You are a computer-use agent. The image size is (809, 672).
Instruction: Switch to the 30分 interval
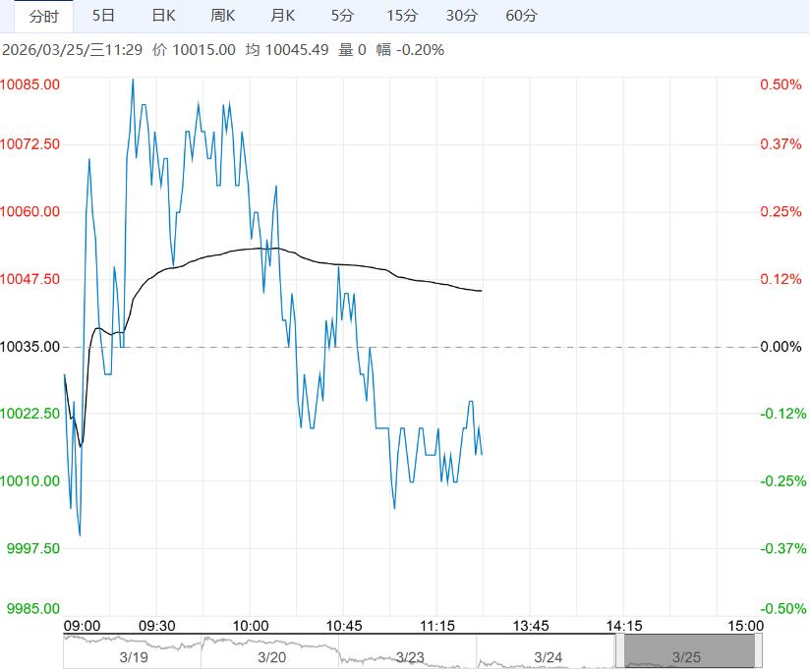click(461, 16)
